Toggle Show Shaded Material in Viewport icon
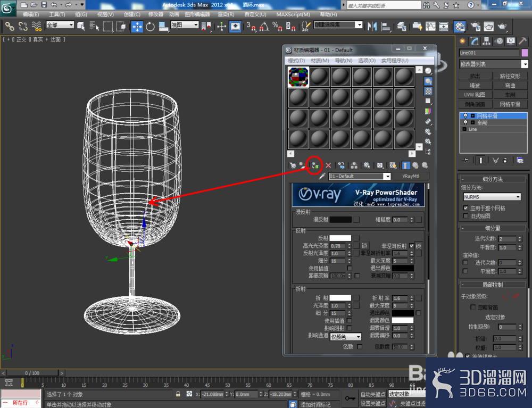Viewport: 532px width, 408px height. pyautogui.click(x=393, y=165)
